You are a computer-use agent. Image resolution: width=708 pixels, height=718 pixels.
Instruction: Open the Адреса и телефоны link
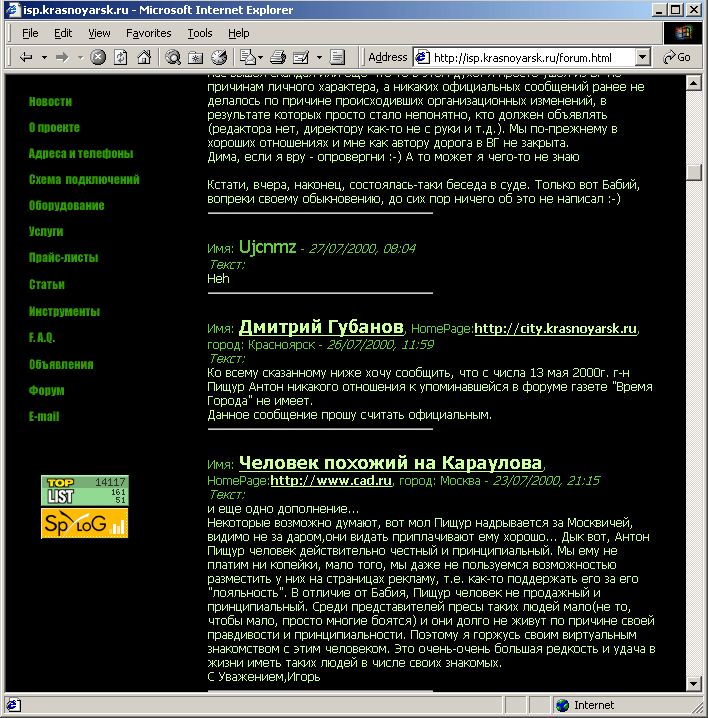click(81, 153)
